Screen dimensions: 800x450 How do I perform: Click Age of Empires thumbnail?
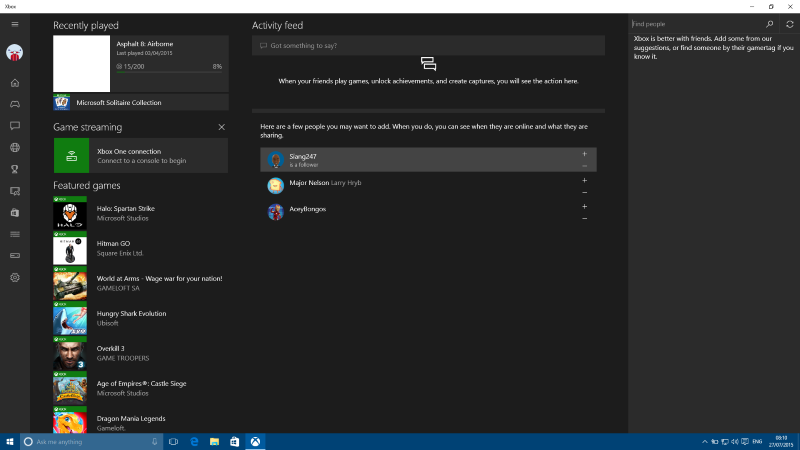(x=70, y=388)
